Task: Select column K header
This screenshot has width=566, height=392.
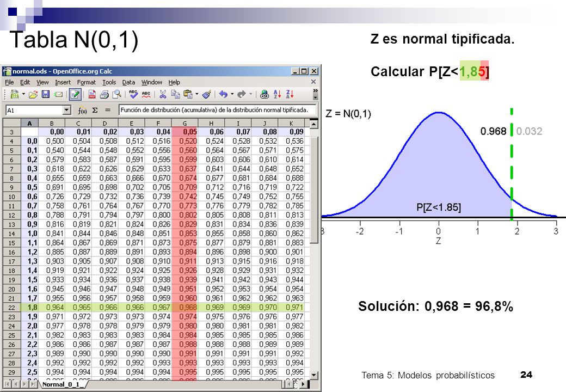Action: (x=291, y=123)
